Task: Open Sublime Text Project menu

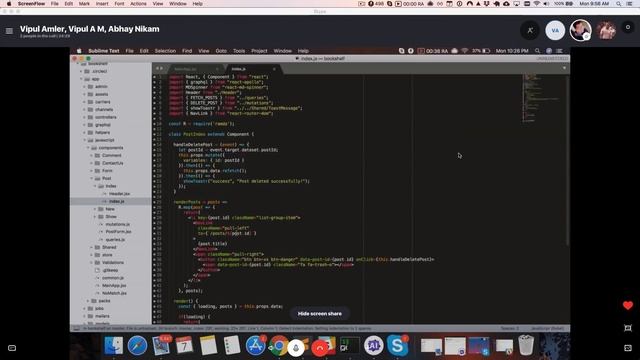Action: 259,51
